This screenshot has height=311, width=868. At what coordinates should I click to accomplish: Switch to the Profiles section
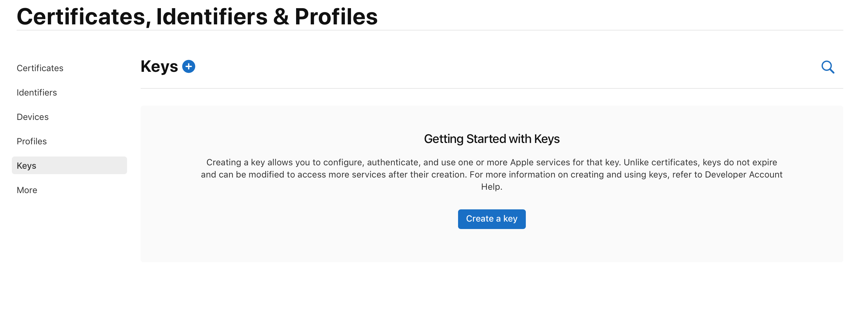point(32,141)
